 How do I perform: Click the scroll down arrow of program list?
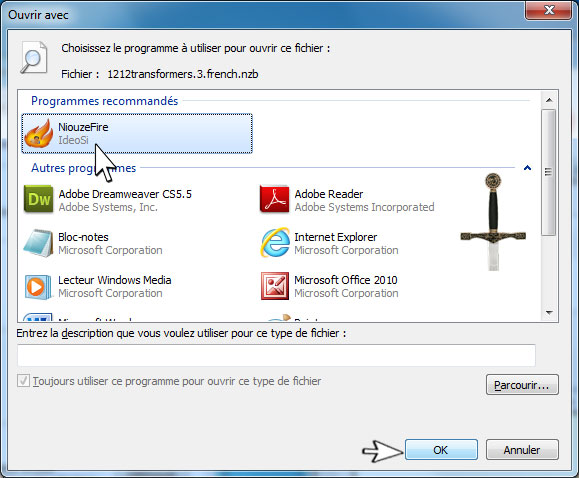[x=549, y=313]
